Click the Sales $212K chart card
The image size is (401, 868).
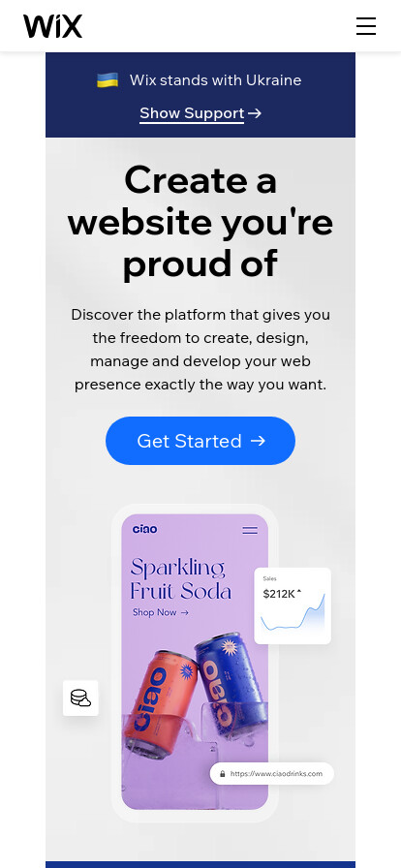293,605
